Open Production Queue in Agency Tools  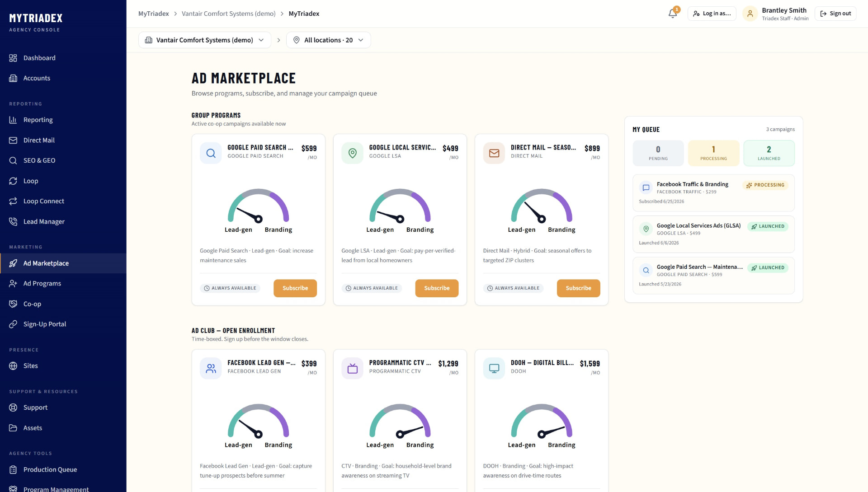tap(63, 469)
